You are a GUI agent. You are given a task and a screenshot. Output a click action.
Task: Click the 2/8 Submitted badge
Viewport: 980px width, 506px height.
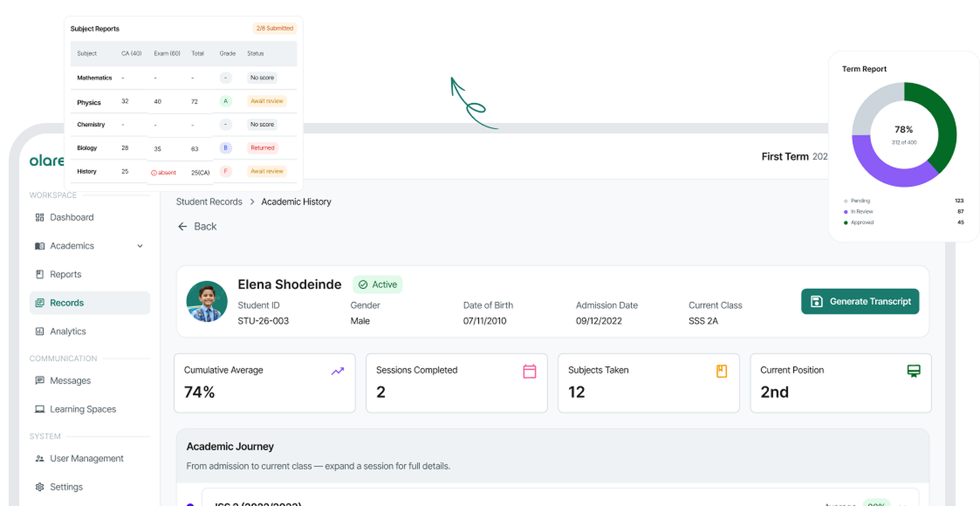click(x=275, y=28)
